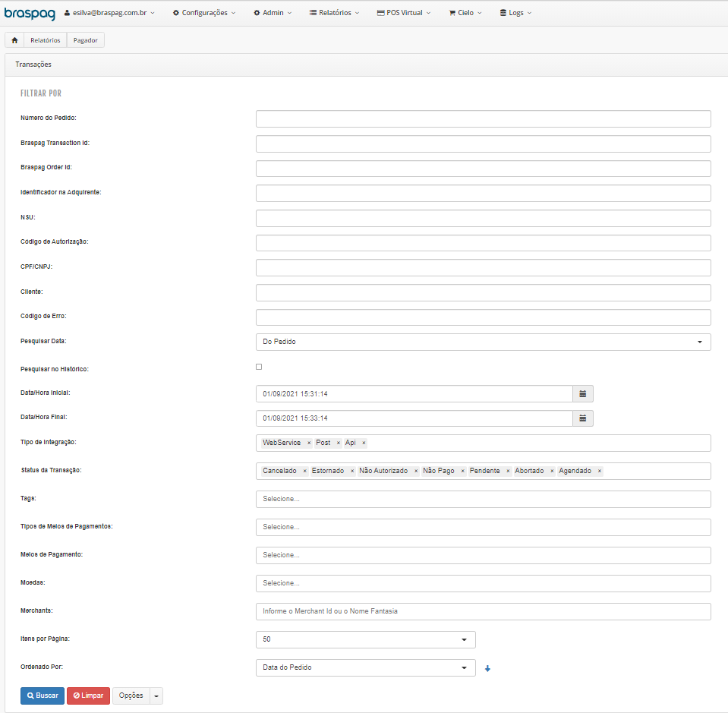
Task: Focus Merchants input field
Action: point(483,611)
